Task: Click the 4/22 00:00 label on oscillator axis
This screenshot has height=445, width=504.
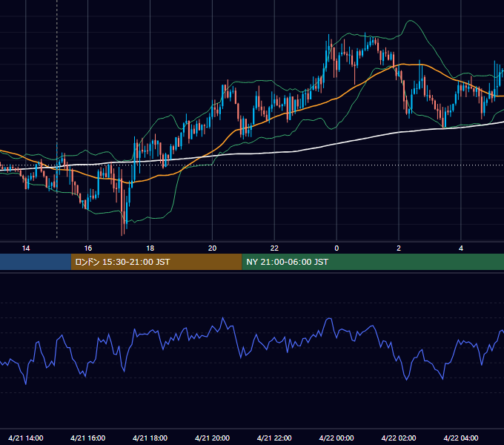Action: click(x=336, y=438)
